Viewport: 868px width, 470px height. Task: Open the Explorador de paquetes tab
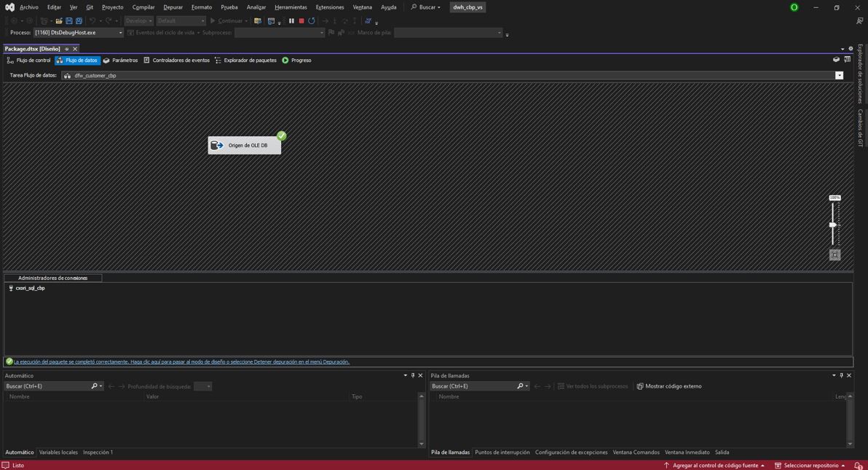[246, 60]
